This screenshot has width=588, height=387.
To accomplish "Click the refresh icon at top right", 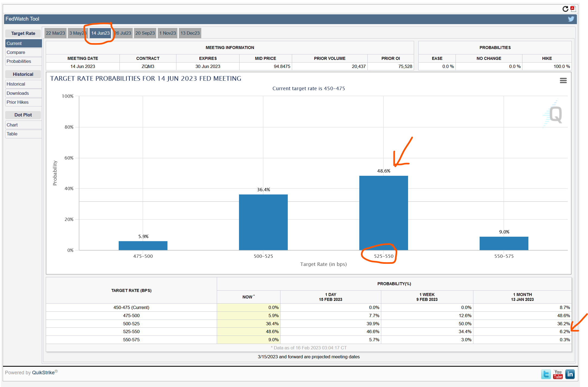I will coord(565,9).
